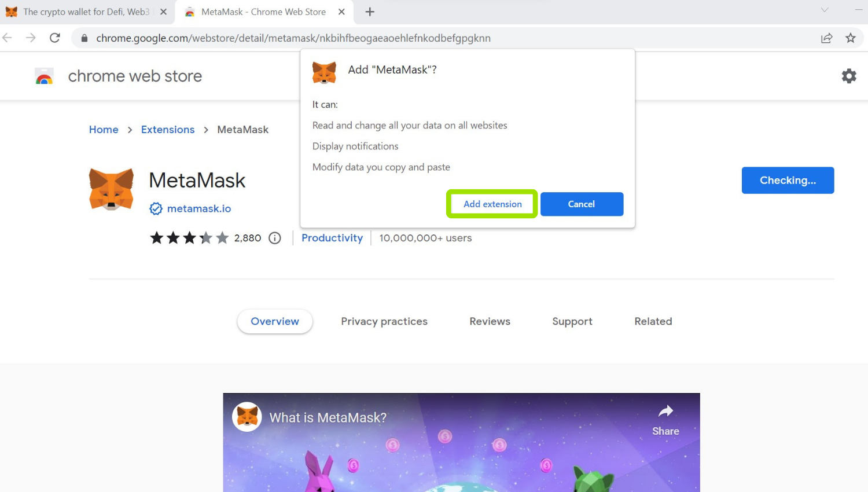Select the MetaMask - Chrome Web Store tab
The image size is (868, 492).
[x=264, y=12]
